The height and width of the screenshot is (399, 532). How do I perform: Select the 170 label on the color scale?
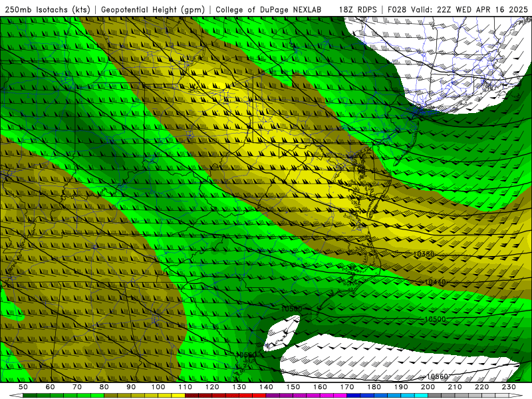(x=346, y=387)
